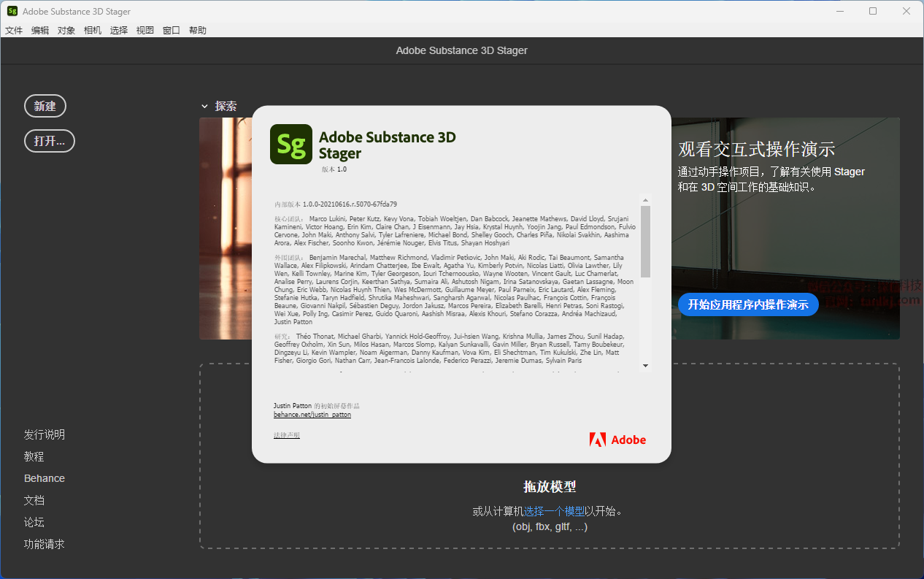This screenshot has height=579, width=924.
Task: Open the 教程 sidebar link
Action: pyautogui.click(x=34, y=456)
